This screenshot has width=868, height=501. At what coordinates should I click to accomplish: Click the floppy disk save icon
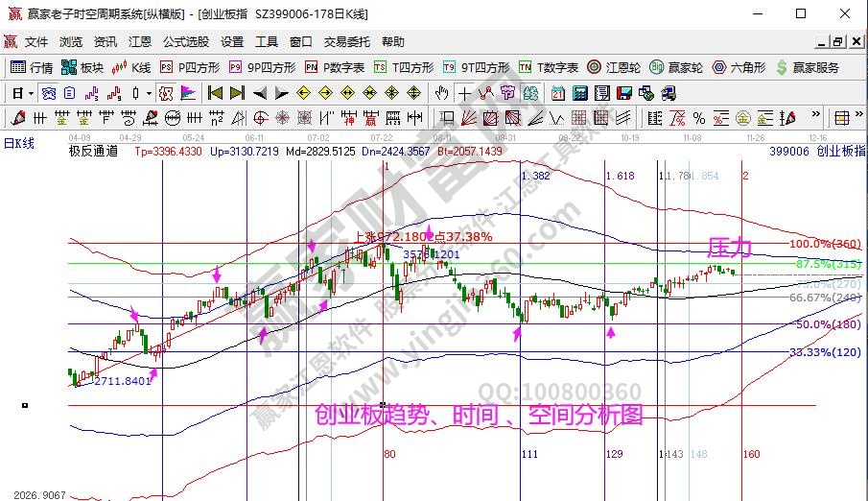tap(623, 93)
